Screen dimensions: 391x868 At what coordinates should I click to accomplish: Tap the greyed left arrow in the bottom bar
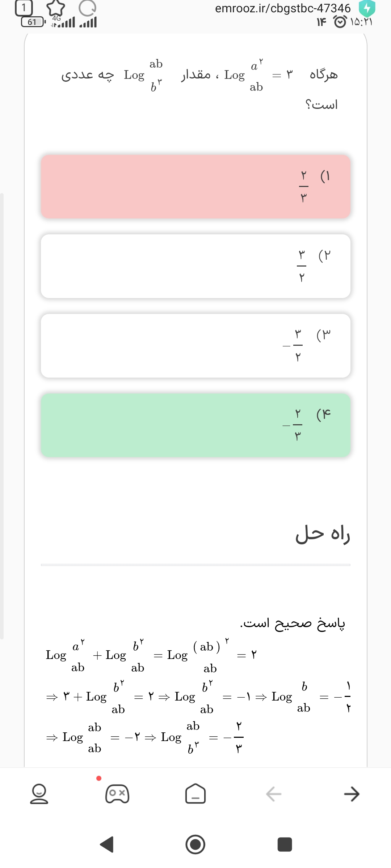[x=274, y=794]
